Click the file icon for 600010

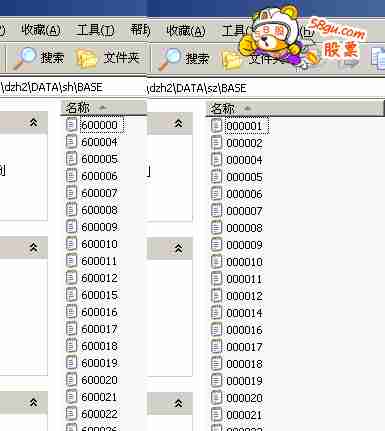(71, 243)
